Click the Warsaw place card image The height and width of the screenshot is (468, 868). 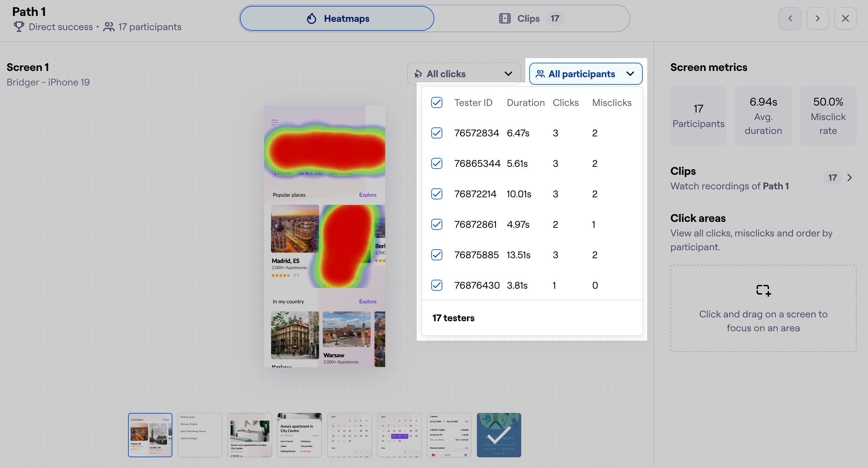[346, 329]
